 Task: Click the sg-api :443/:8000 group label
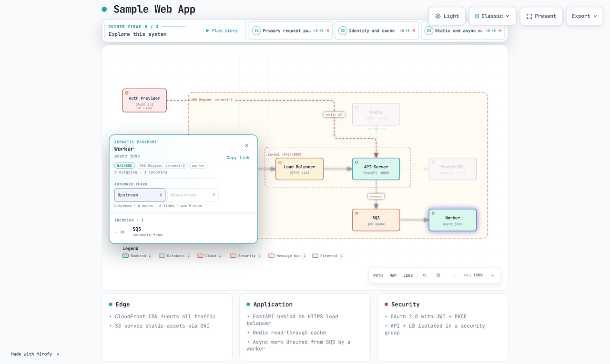click(x=284, y=154)
